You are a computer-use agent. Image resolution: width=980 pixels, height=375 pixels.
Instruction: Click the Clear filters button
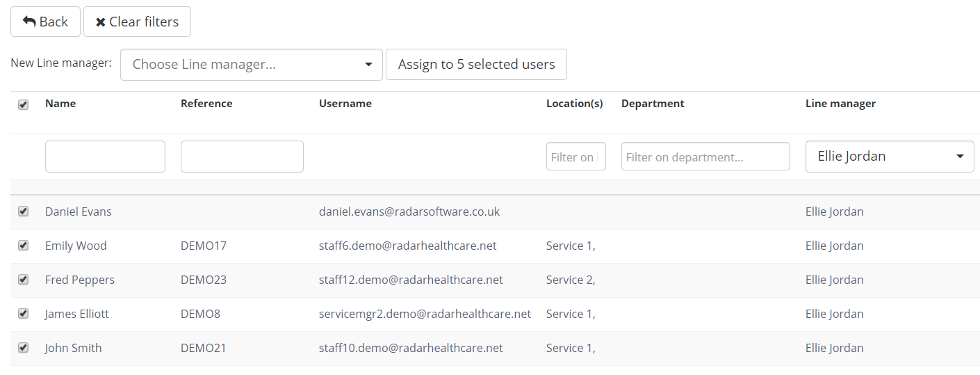[x=137, y=22]
